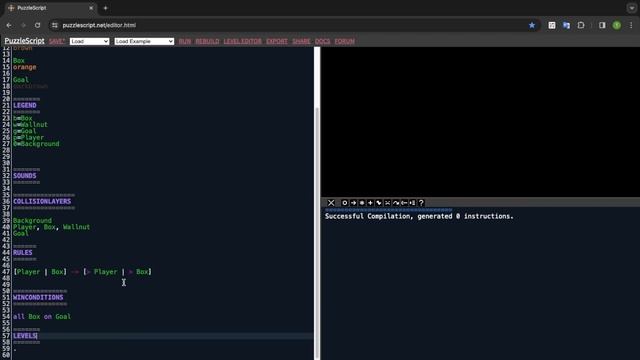Click '0=Background' legend line

(x=36, y=144)
